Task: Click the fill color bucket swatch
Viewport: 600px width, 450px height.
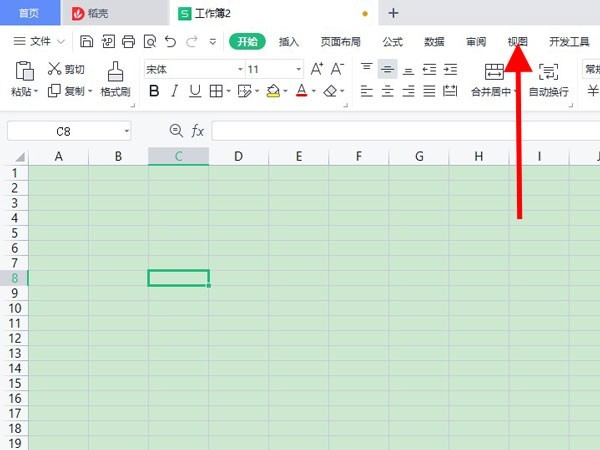Action: point(273,91)
